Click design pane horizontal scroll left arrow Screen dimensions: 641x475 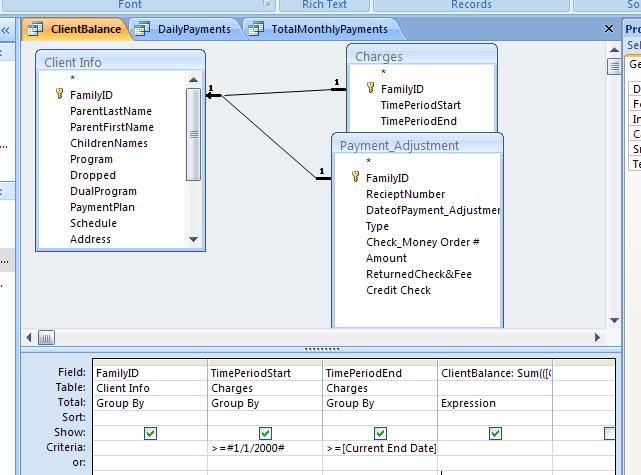point(29,337)
